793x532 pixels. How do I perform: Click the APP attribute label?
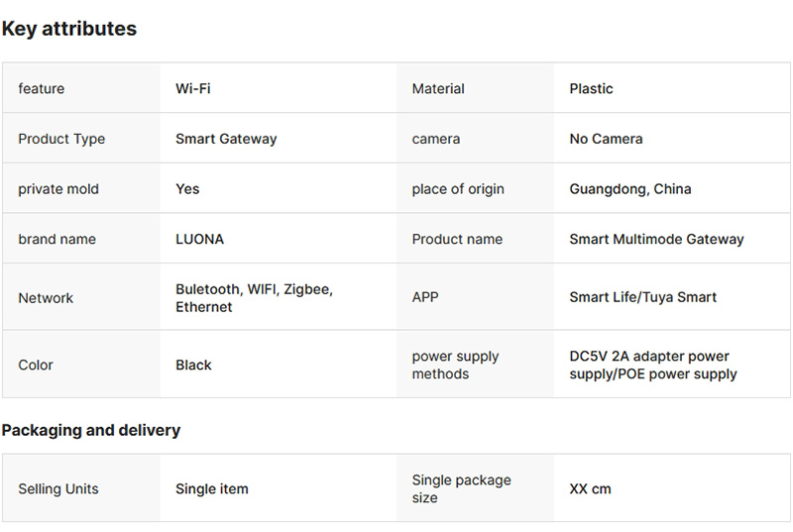[425, 296]
